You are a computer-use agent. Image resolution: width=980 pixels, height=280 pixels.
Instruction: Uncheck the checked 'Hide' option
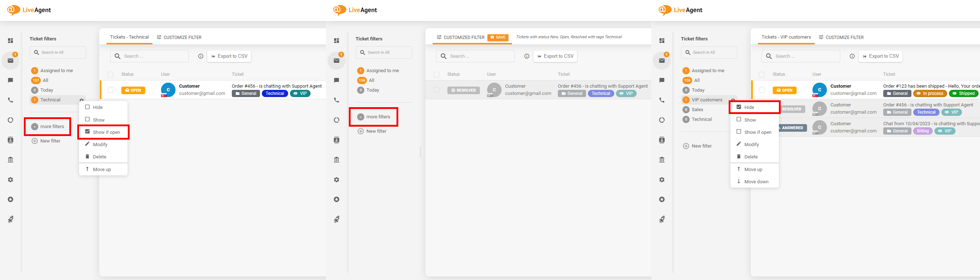coord(739,107)
